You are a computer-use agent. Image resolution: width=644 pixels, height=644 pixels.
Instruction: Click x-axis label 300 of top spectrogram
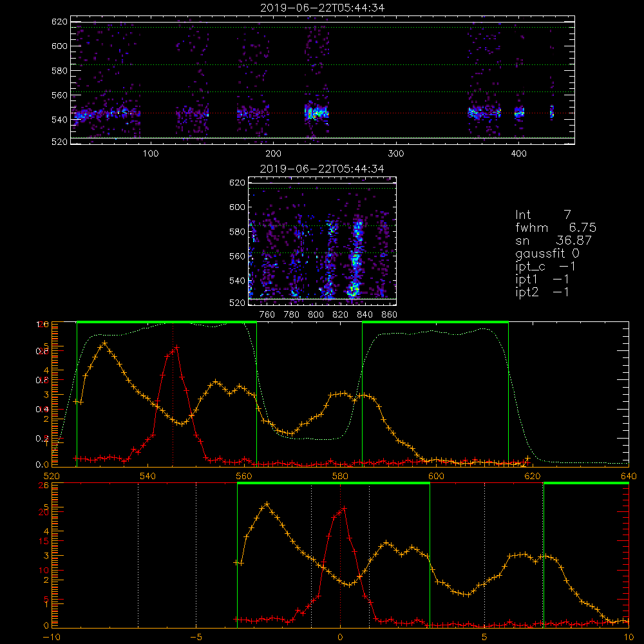click(396, 154)
